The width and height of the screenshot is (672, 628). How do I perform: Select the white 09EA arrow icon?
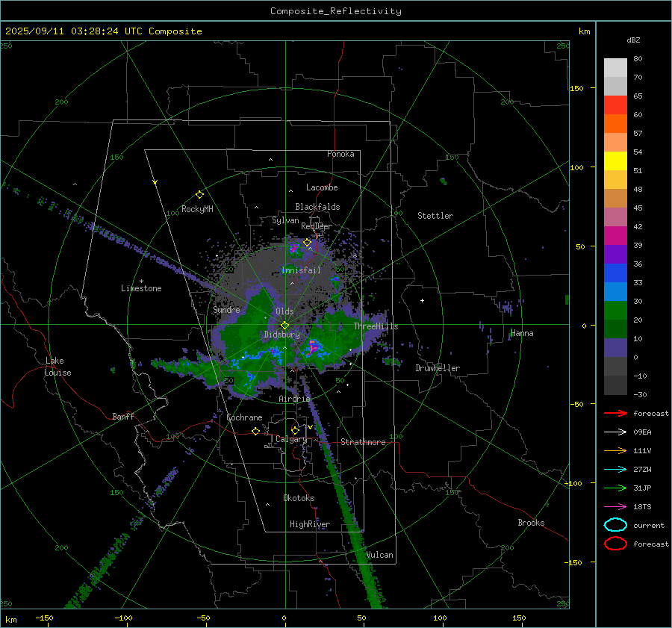(x=615, y=432)
